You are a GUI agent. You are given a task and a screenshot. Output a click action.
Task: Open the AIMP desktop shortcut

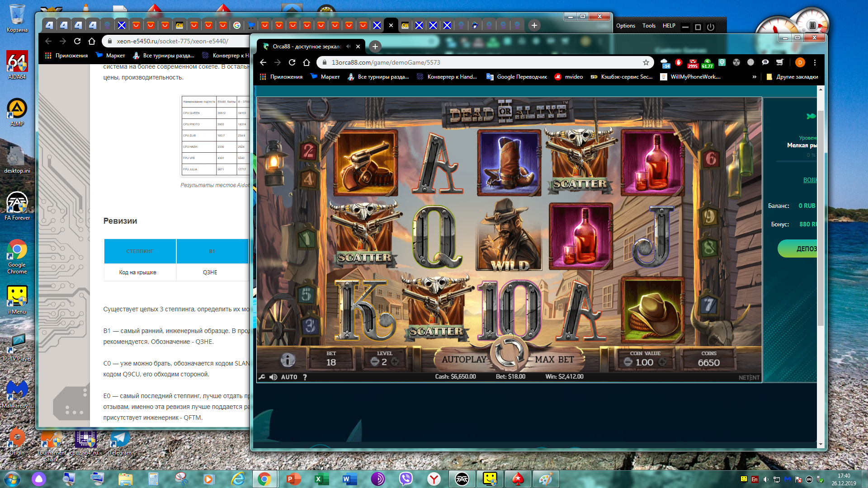click(x=17, y=112)
